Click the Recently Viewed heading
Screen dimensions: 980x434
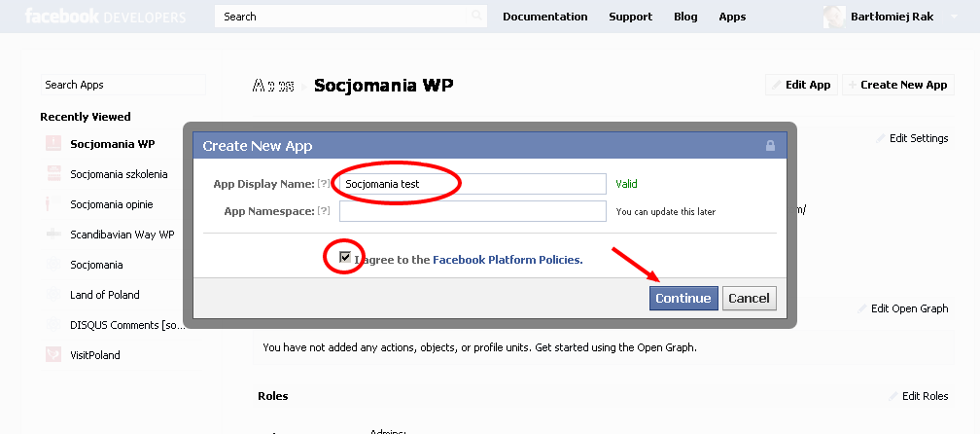click(x=86, y=117)
